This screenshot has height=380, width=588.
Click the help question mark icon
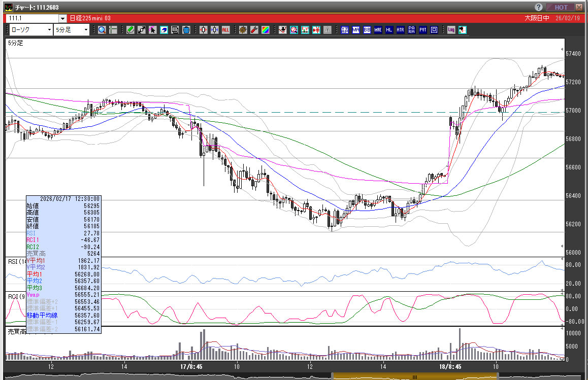[539, 7]
